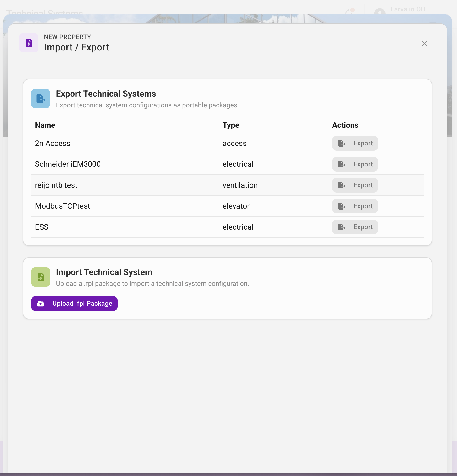Viewport: 457px width, 476px height.
Task: Click the export icon beside Schneider iEM3000
Action: 342,164
